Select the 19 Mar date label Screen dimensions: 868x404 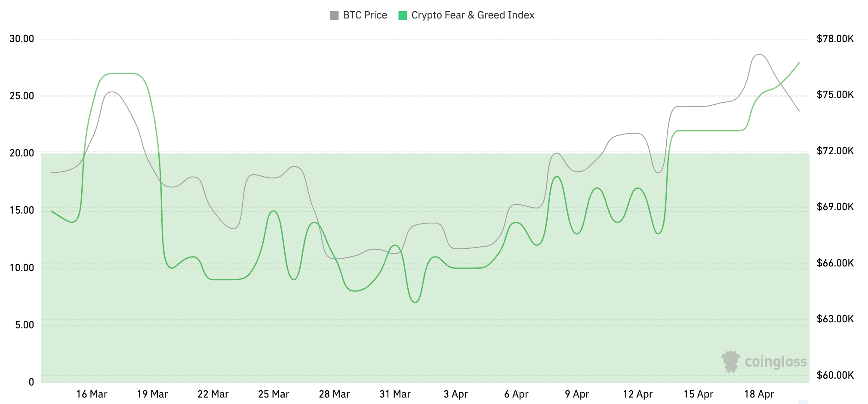[x=152, y=394]
